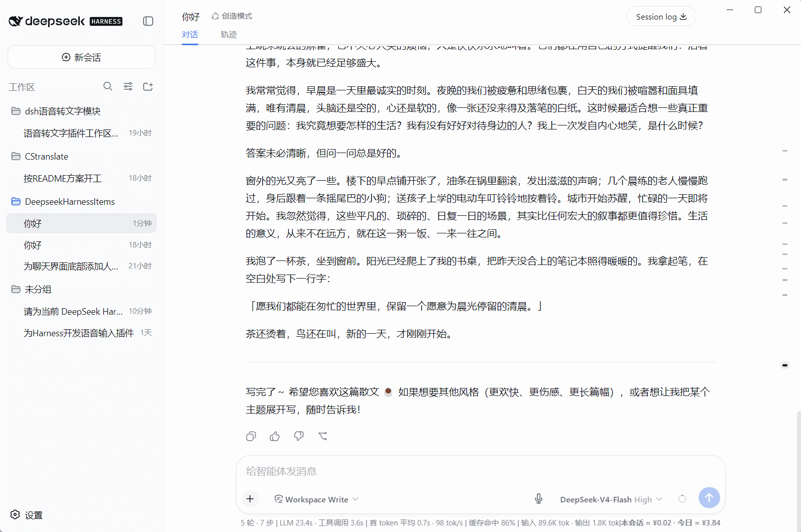Click the 本会话 ≈ ¥0.02 cost text

[x=646, y=523]
